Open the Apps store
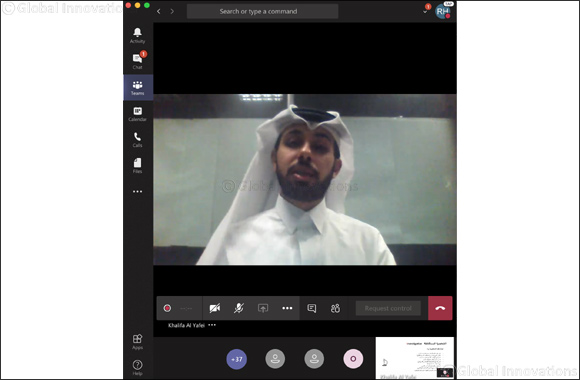 coord(138,342)
